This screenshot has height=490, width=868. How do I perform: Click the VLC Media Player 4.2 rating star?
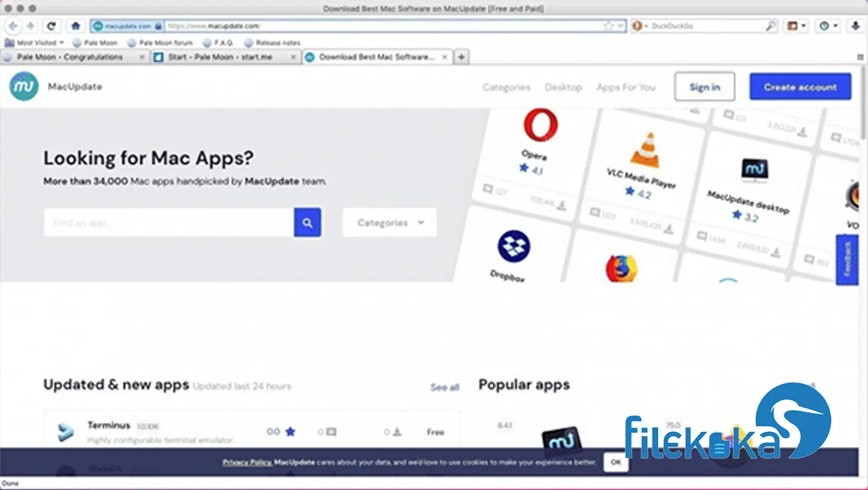tap(630, 191)
